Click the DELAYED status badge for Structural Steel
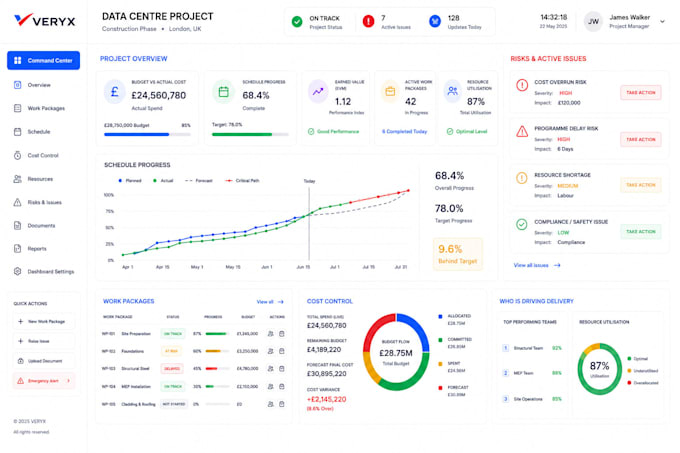 point(172,368)
